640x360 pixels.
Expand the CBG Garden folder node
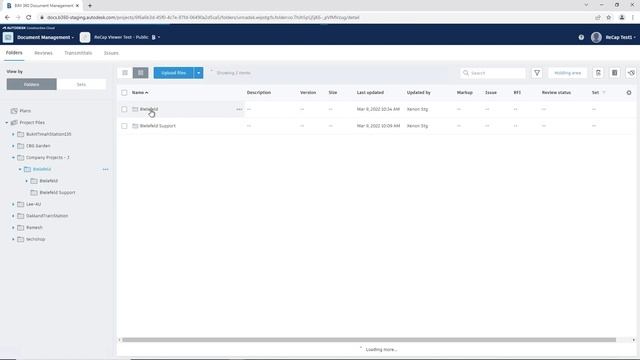pyautogui.click(x=13, y=146)
